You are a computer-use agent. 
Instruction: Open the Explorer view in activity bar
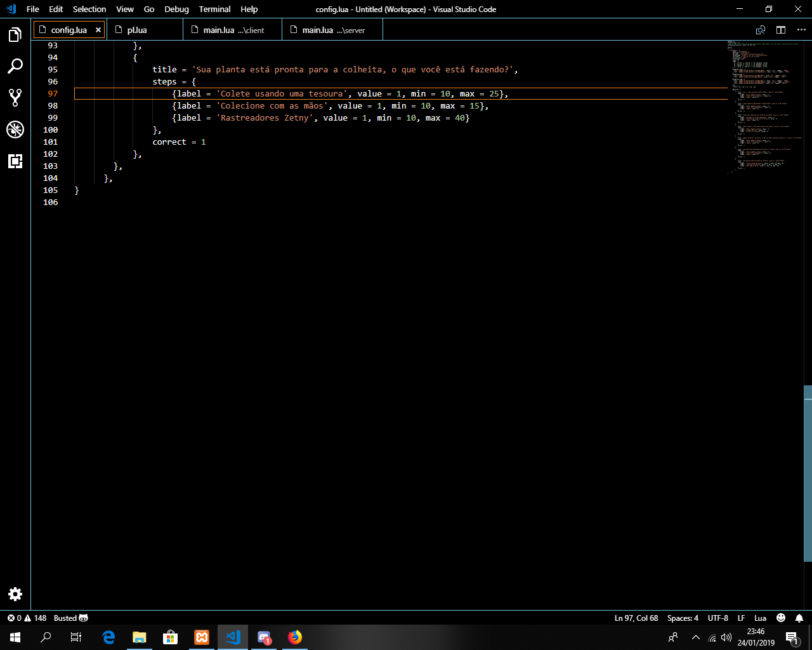click(15, 35)
